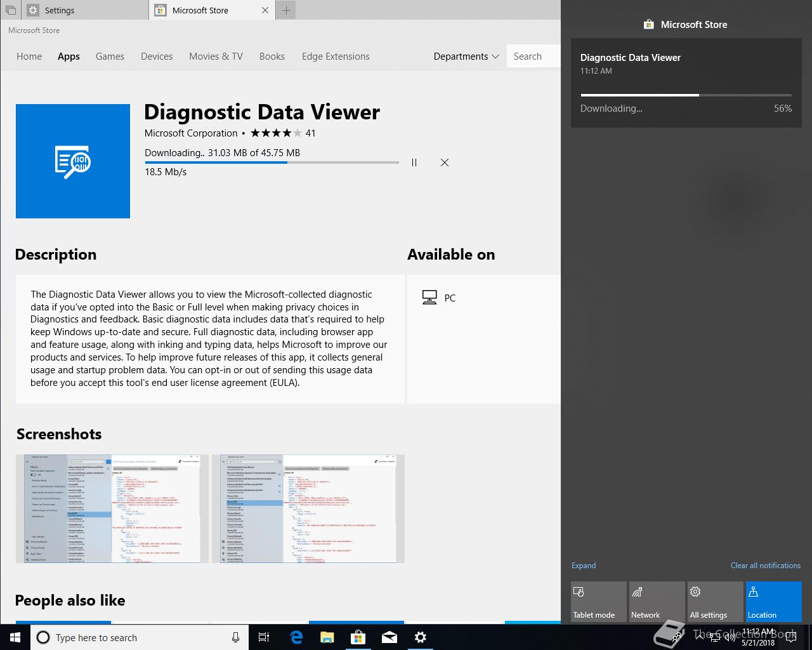Click the Store Search field
Viewport: 812px width, 650px height.
(x=534, y=56)
